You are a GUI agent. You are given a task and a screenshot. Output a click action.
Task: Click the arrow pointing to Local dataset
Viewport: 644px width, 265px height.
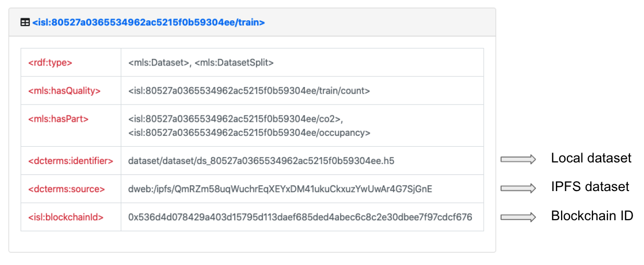click(518, 159)
